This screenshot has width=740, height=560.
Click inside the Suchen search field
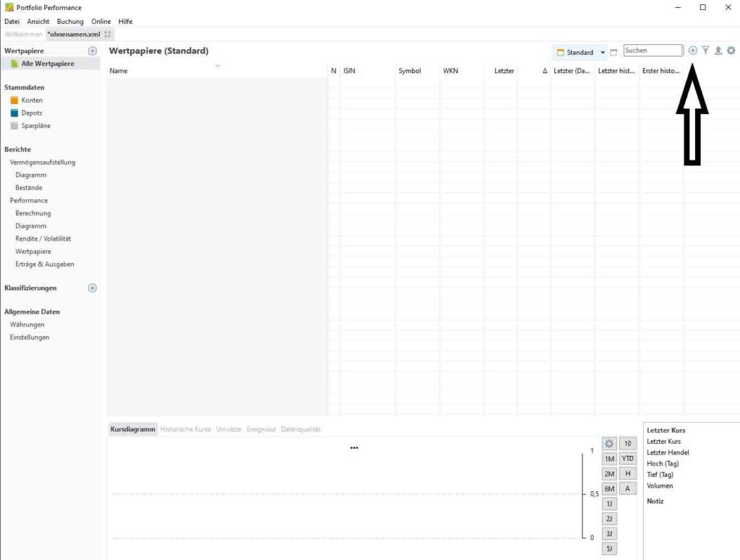tap(653, 51)
